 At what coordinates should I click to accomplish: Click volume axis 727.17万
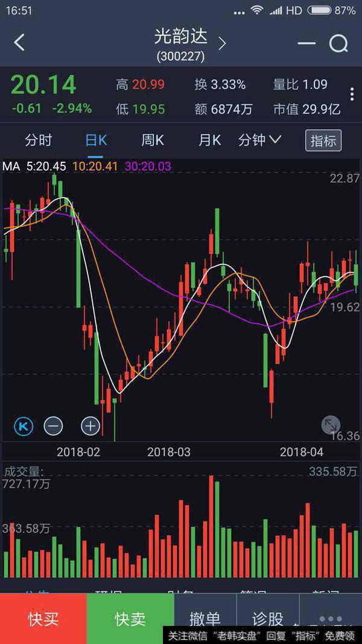pyautogui.click(x=27, y=484)
